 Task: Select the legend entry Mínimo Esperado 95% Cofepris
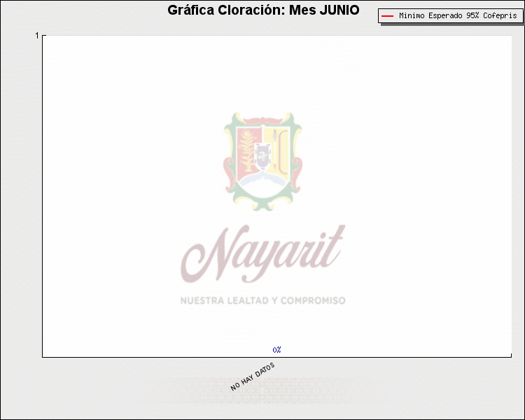coord(451,15)
